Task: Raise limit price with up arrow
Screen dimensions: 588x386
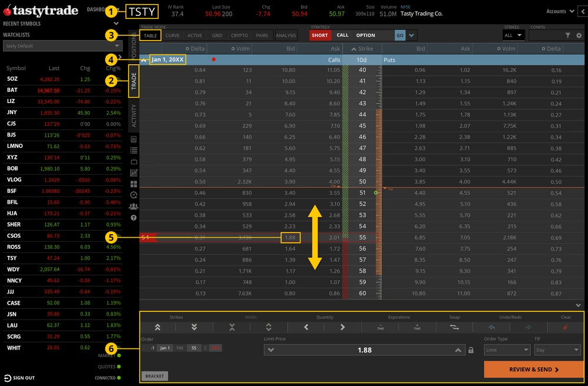Action: [458, 350]
